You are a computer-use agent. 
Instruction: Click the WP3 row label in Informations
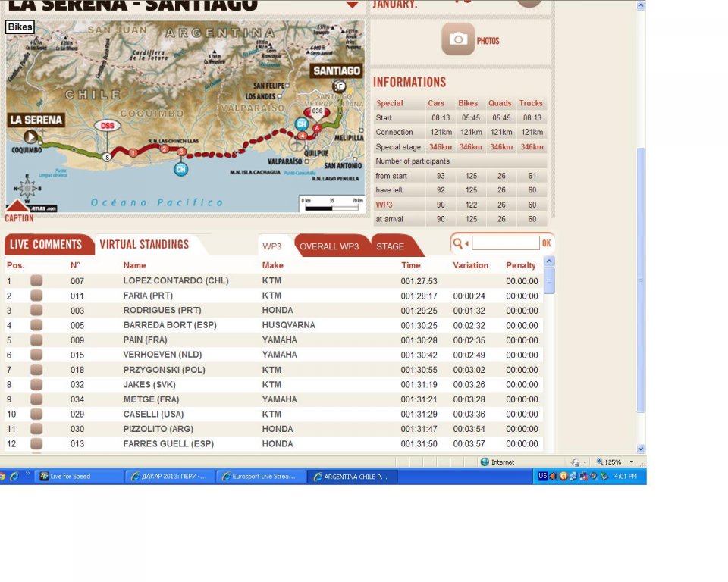pos(384,205)
